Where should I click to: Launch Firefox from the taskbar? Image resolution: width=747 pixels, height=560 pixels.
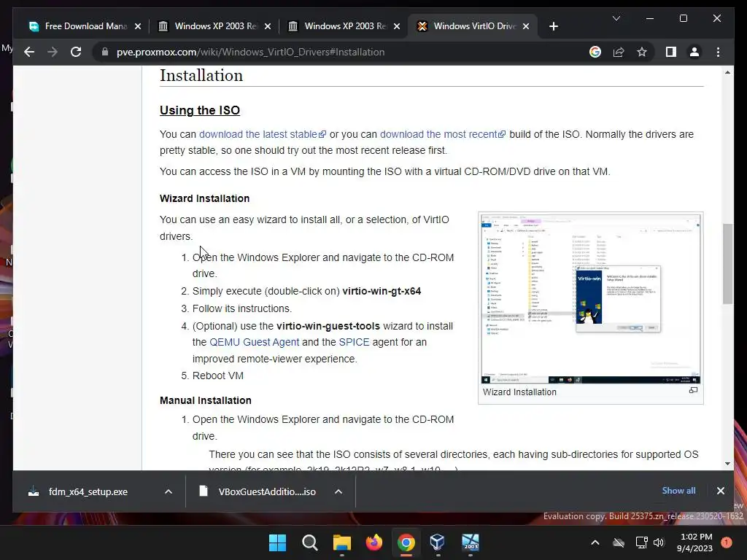pyautogui.click(x=374, y=542)
